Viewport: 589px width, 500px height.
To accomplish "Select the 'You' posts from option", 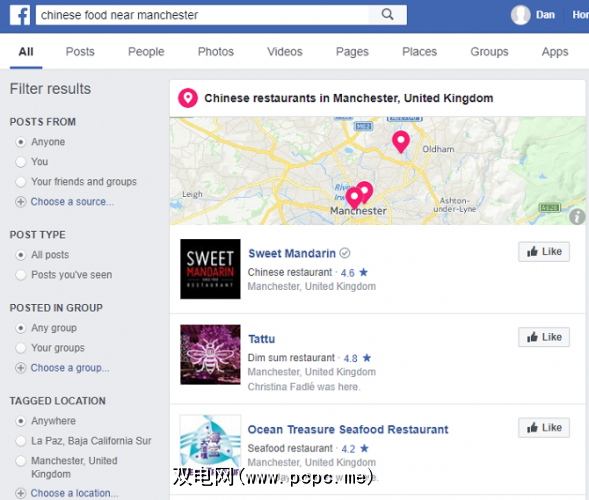I will tap(21, 162).
